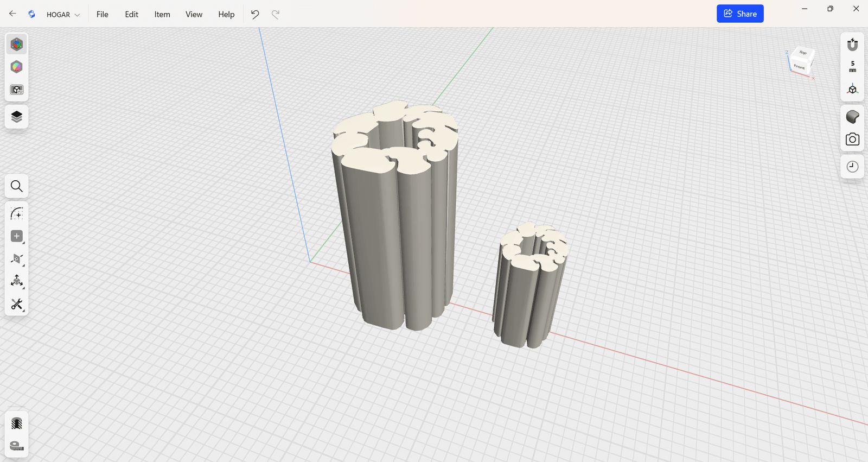Minimize the application window

click(805, 9)
